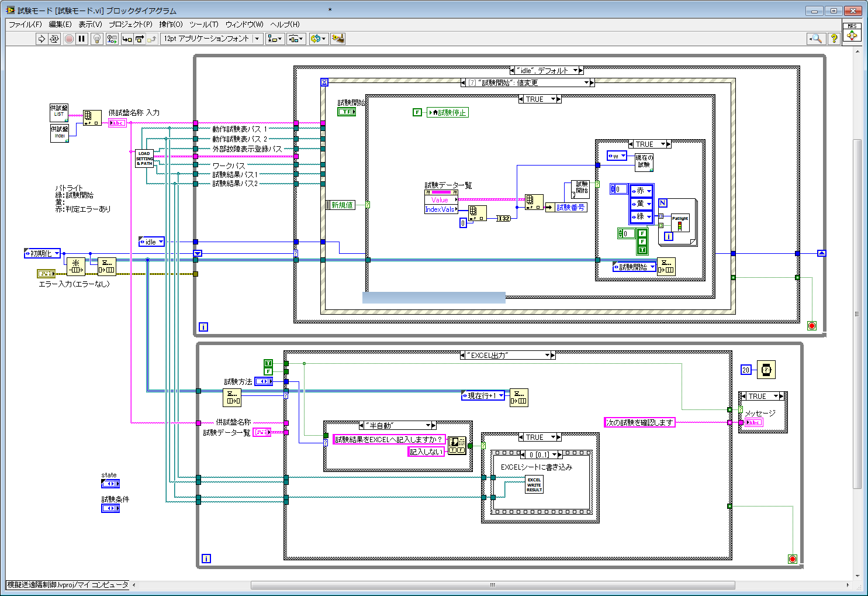Click the Retain Wire Values icon
868x596 pixels.
pyautogui.click(x=112, y=39)
